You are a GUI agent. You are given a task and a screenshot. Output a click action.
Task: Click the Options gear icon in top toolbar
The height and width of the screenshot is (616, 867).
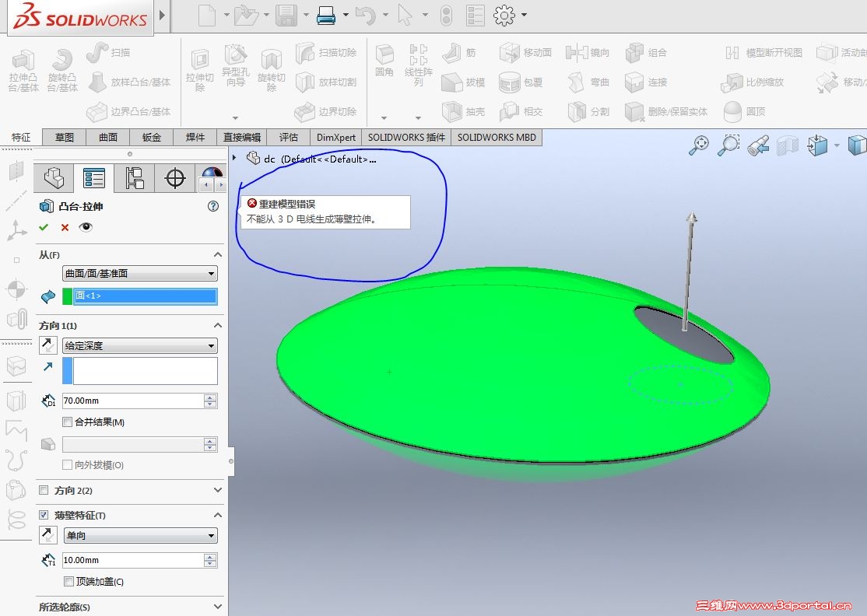coord(504,15)
